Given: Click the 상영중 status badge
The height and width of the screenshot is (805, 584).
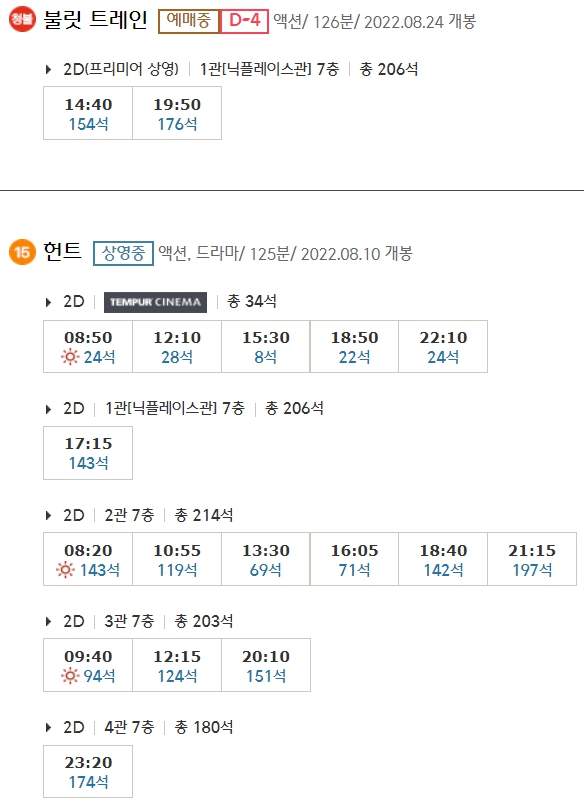Looking at the screenshot, I should point(123,254).
